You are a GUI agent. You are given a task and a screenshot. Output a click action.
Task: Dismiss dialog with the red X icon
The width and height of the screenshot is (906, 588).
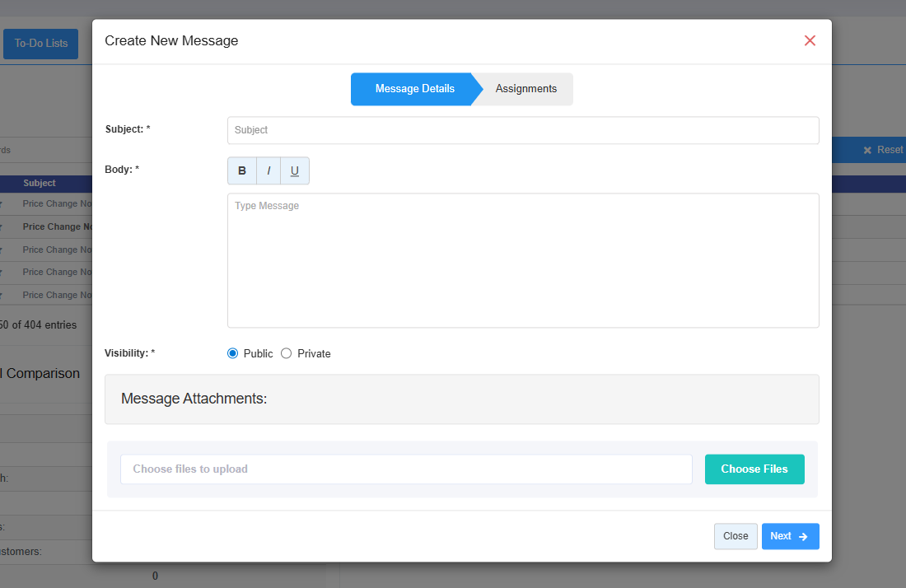810,41
